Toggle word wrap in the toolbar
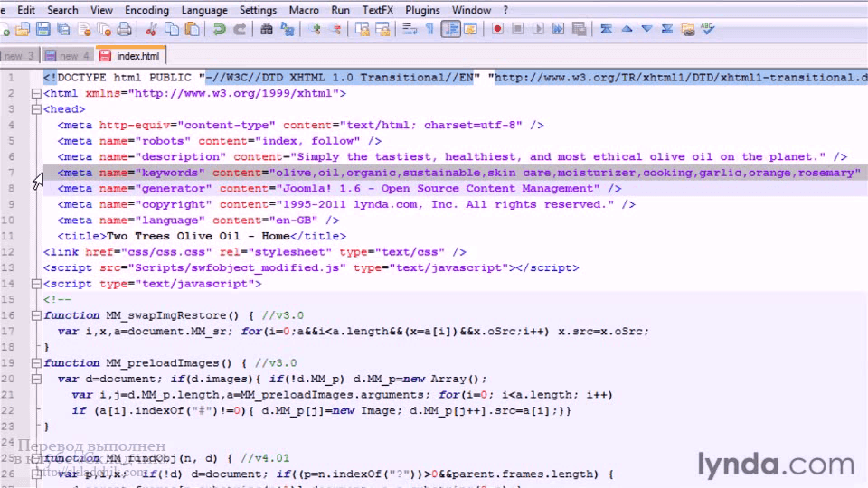 [409, 29]
